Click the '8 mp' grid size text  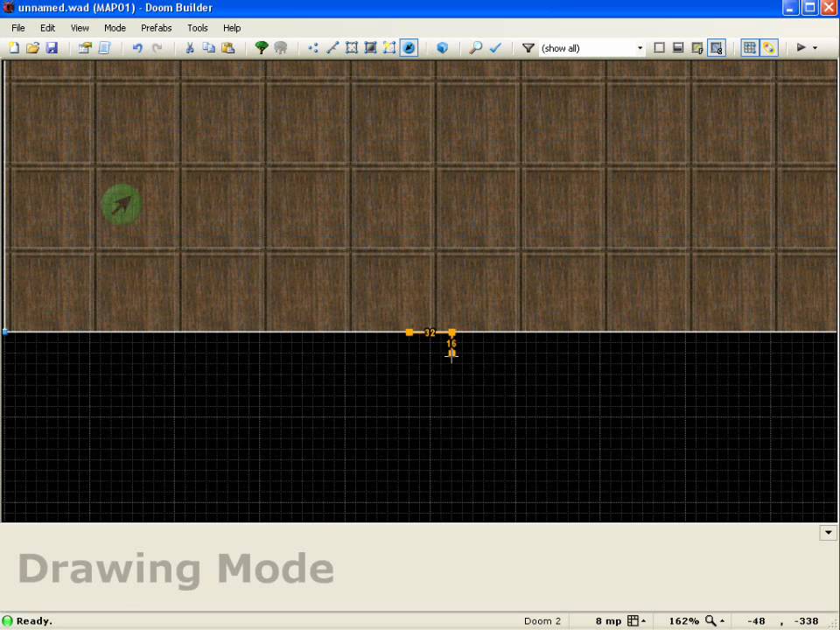[609, 621]
